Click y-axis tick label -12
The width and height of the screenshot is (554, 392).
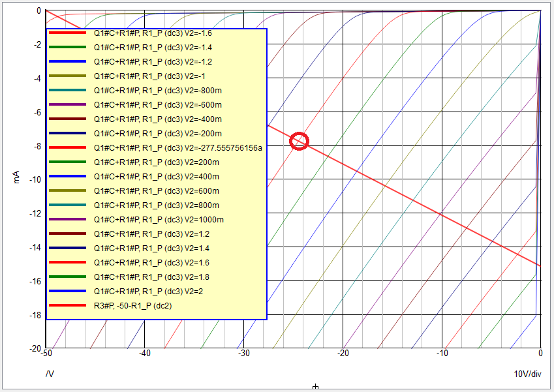tap(35, 214)
